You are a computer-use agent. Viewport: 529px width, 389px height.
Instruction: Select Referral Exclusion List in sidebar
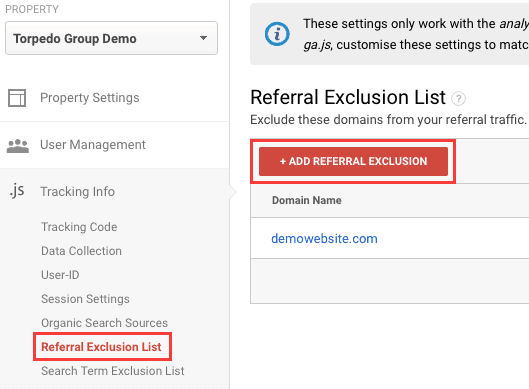pos(101,347)
